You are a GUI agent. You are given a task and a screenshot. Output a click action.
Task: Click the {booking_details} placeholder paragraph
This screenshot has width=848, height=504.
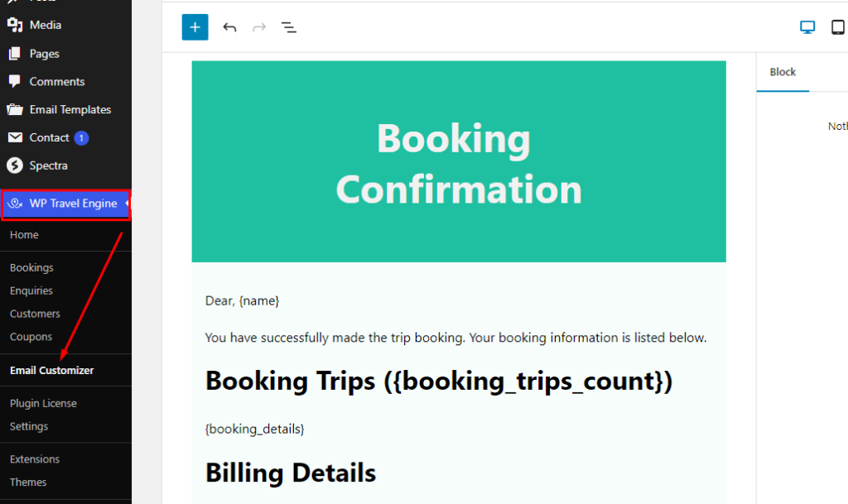254,429
